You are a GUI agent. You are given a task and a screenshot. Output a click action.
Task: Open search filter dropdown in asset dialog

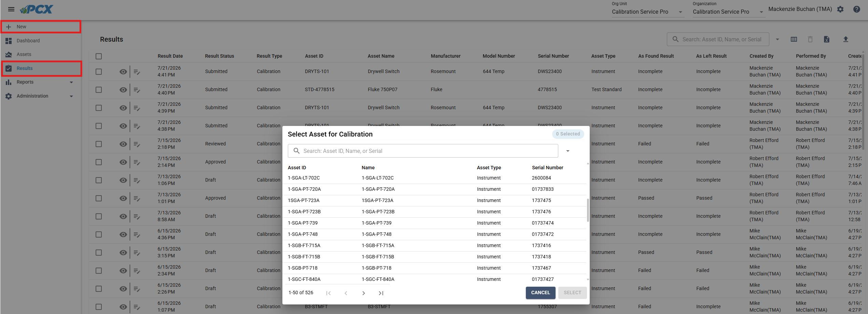click(x=568, y=151)
